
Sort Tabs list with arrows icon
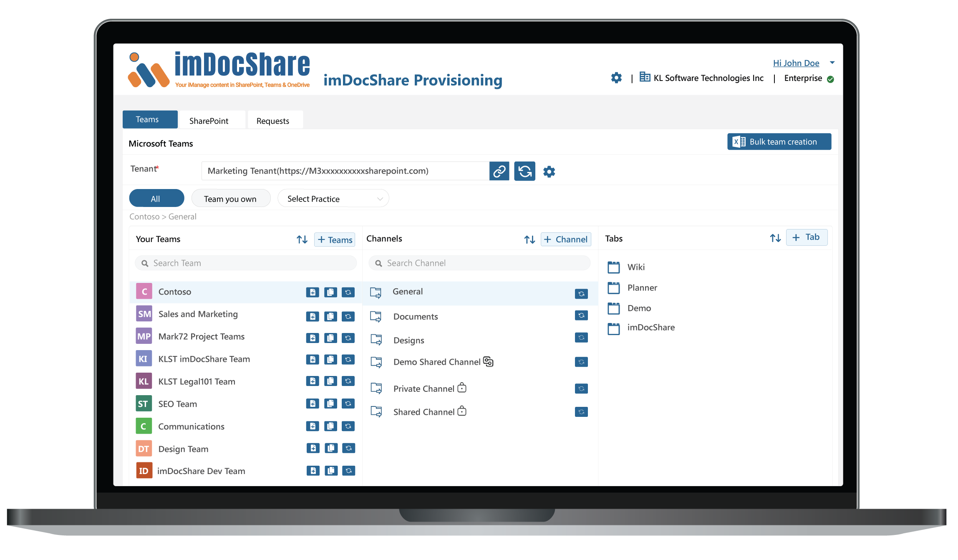[776, 238]
